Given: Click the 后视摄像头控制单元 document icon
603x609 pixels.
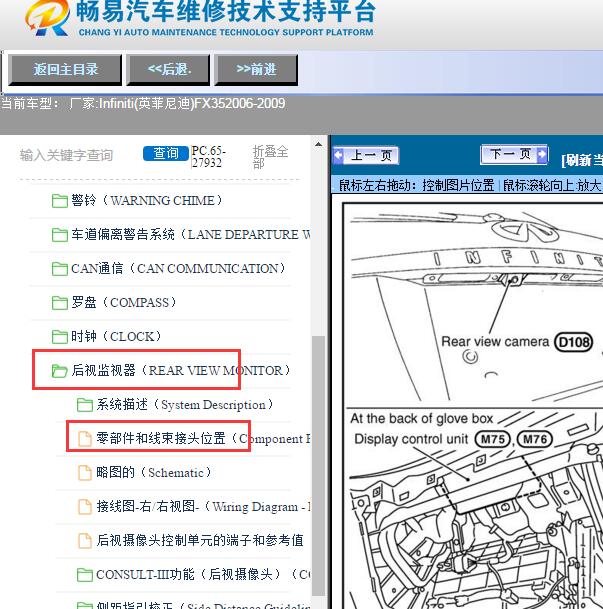Looking at the screenshot, I should click(85, 541).
